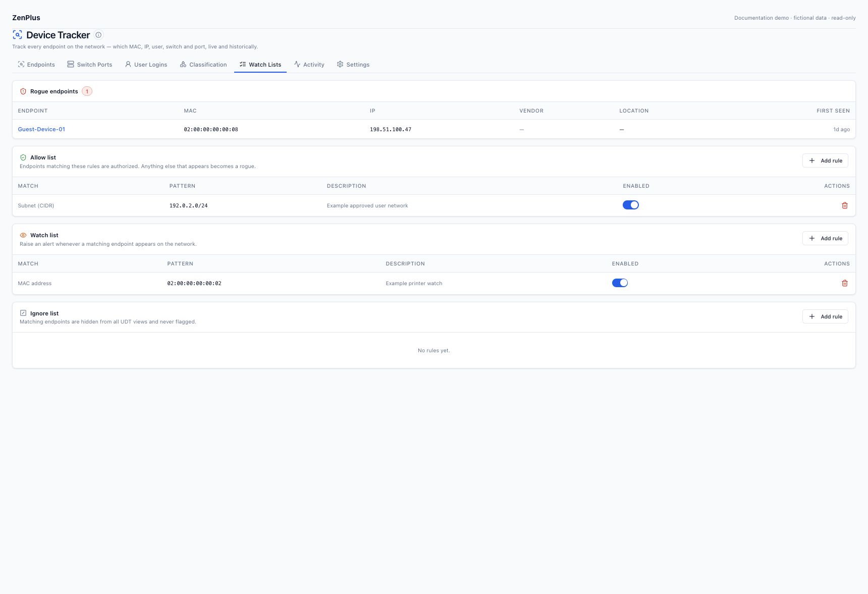868x594 pixels.
Task: Click pattern 192.0.2.0/24
Action: [189, 206]
